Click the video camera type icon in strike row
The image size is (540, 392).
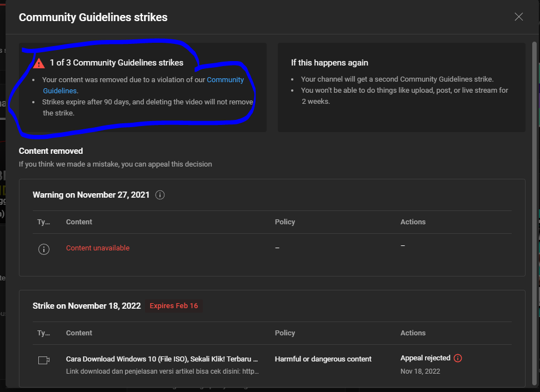pos(44,360)
